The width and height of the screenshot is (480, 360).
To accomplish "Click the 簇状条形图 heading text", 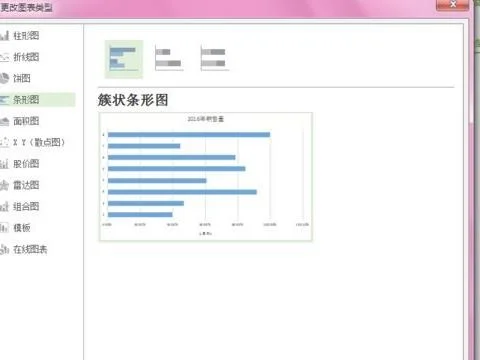I will [133, 100].
